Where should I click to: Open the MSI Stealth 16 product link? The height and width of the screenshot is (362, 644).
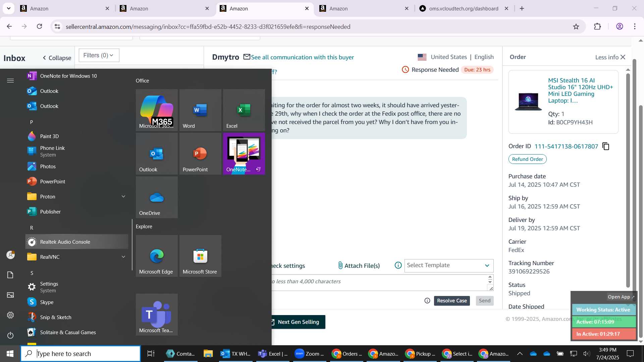click(581, 90)
